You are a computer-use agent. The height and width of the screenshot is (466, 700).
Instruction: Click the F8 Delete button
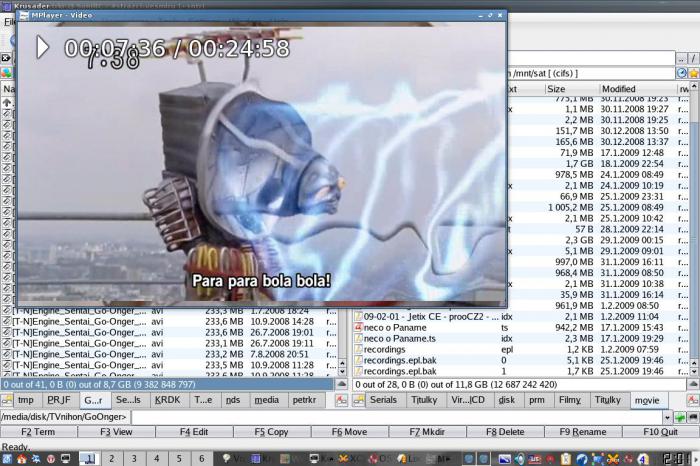(x=505, y=432)
